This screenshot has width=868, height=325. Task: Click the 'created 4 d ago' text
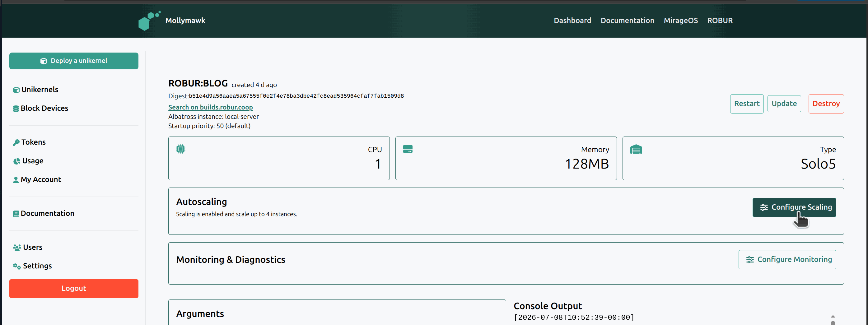point(254,85)
